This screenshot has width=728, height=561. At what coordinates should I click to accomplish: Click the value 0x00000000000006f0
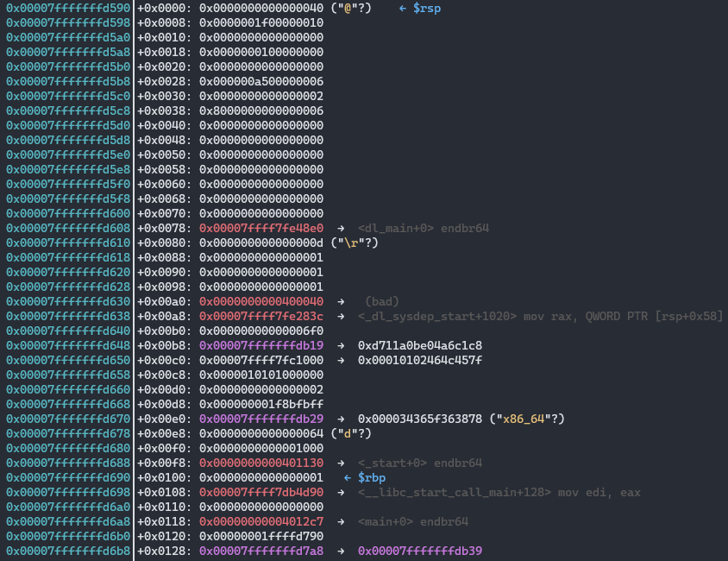coord(261,331)
